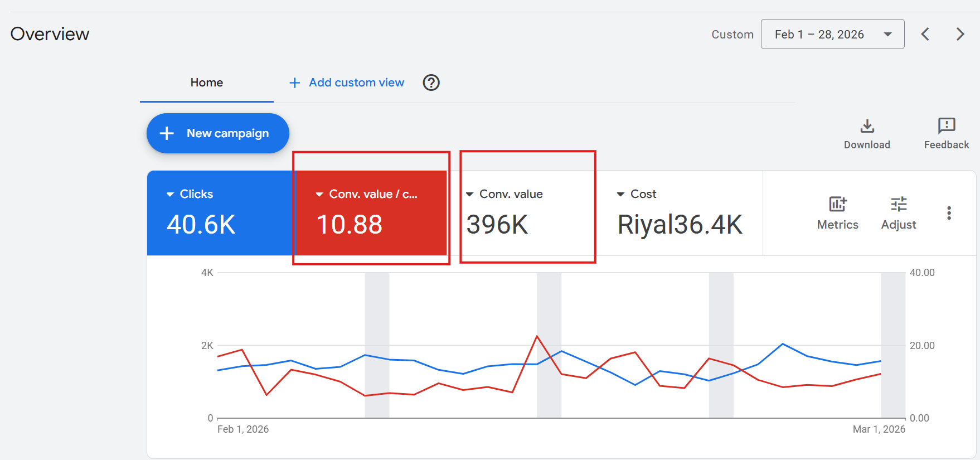The image size is (980, 460).
Task: Click the 4K left axis label
Action: [207, 273]
